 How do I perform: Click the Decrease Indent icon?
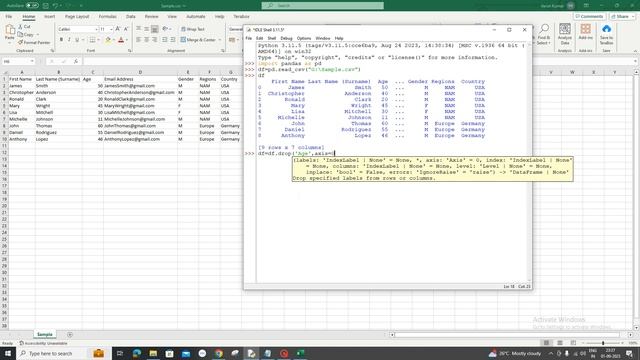click(164, 40)
